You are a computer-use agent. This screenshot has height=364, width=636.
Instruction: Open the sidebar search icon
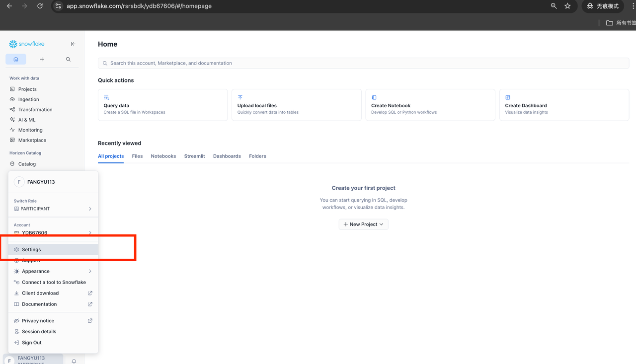[x=68, y=59]
